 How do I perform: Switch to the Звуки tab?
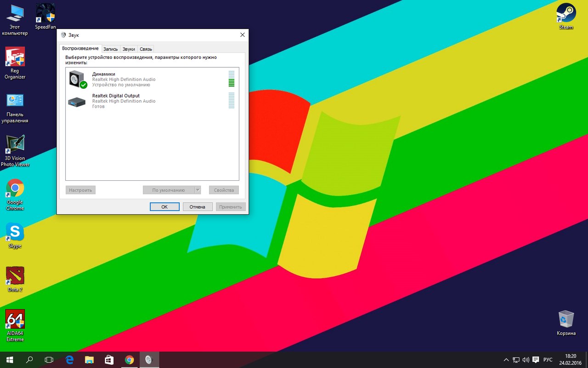point(129,49)
